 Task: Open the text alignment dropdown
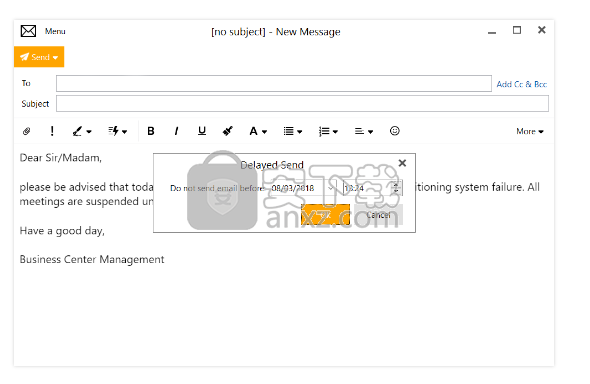(x=363, y=131)
